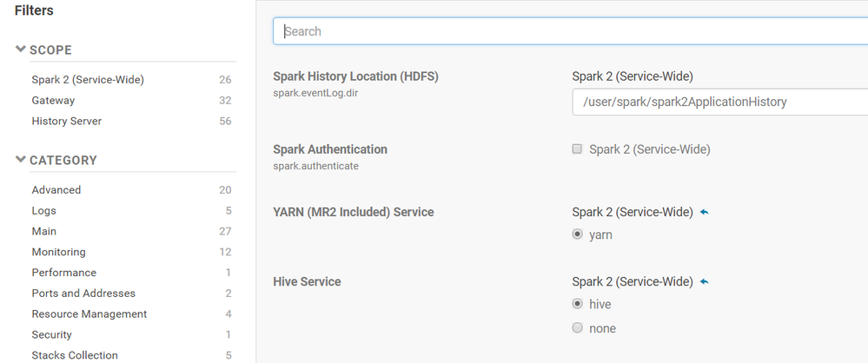Filter by Resource Management category
The height and width of the screenshot is (363, 868).
pyautogui.click(x=89, y=314)
